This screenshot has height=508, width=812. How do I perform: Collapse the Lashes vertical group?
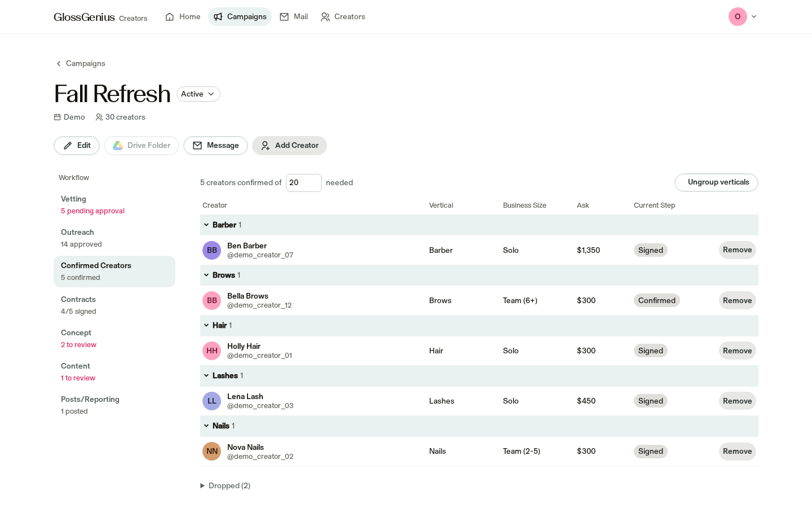click(206, 376)
